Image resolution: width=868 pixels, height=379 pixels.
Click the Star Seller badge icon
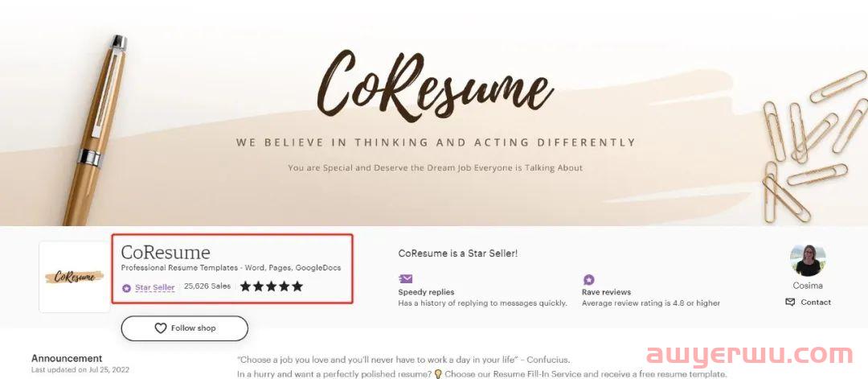pos(126,287)
